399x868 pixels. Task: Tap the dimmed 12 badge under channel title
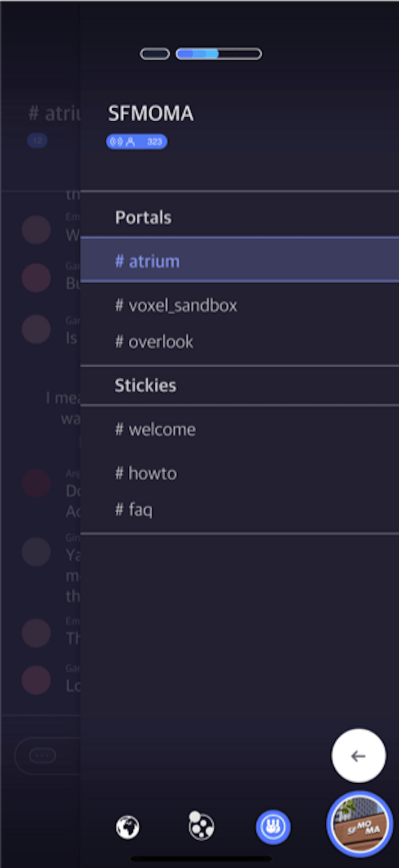(x=37, y=141)
